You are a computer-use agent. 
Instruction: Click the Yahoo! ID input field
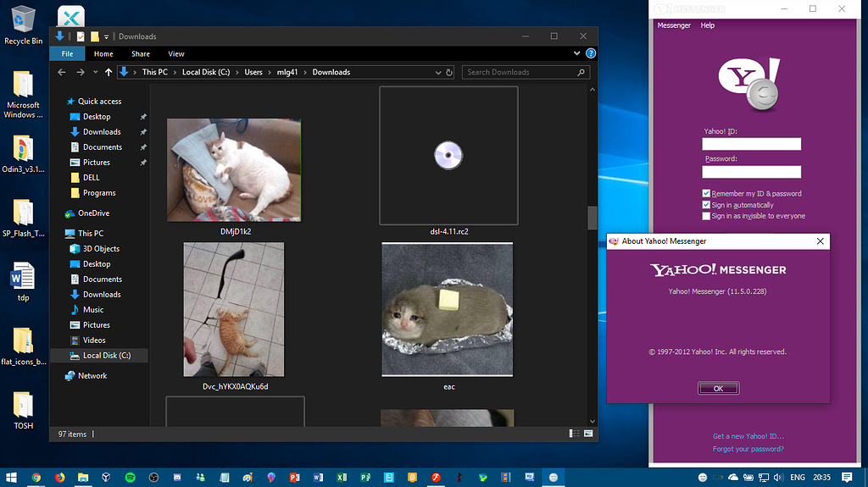click(x=751, y=144)
